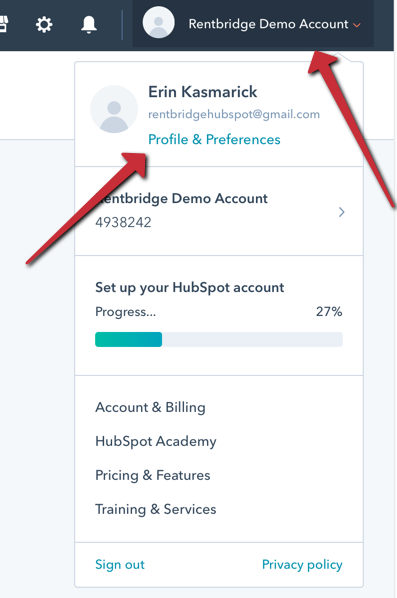Click the marketplace icon in navbar
The width and height of the screenshot is (397, 598).
tap(4, 24)
